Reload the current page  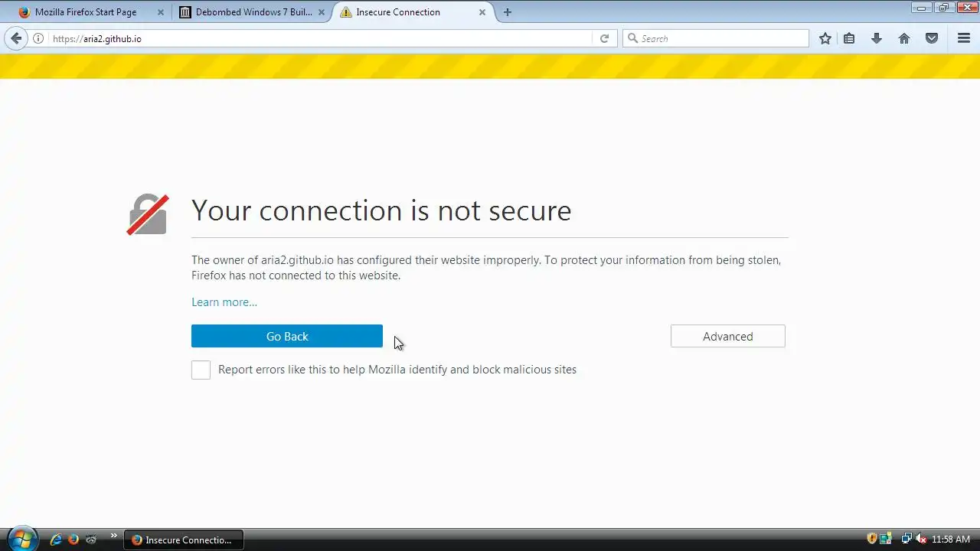click(604, 38)
